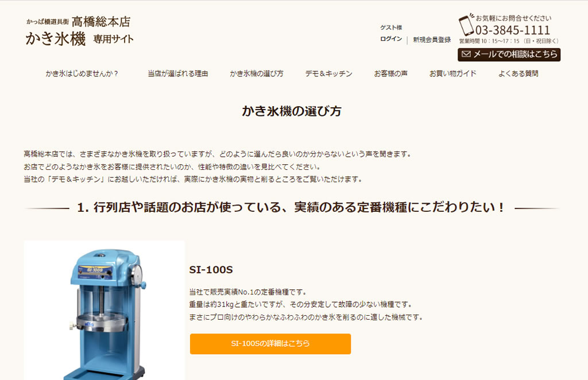The image size is (588, 380).
Task: Click the SI-100S product heading
Action: click(211, 270)
